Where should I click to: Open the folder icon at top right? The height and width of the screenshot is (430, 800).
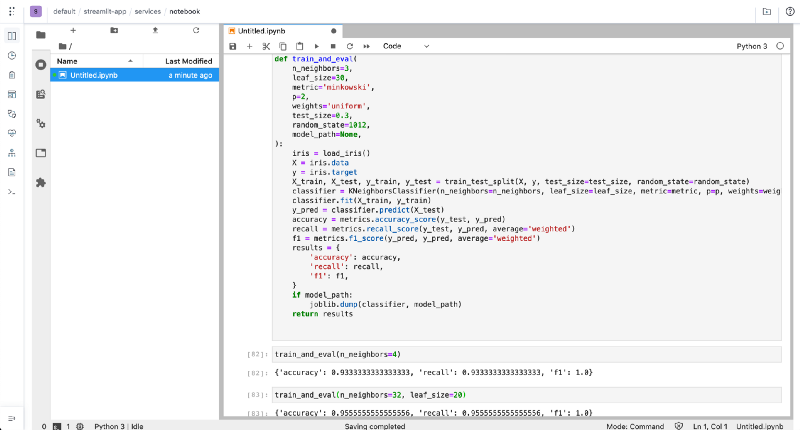pyautogui.click(x=767, y=11)
